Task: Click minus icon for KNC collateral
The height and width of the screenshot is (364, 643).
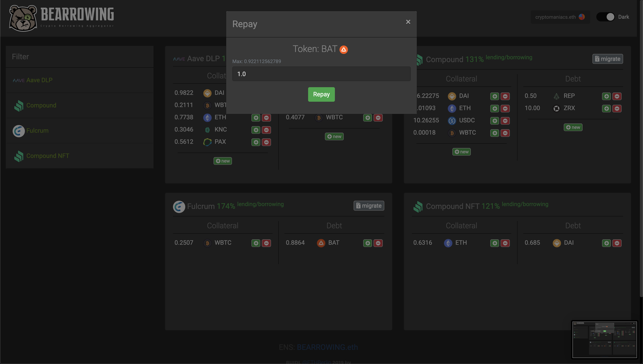Action: click(x=266, y=130)
